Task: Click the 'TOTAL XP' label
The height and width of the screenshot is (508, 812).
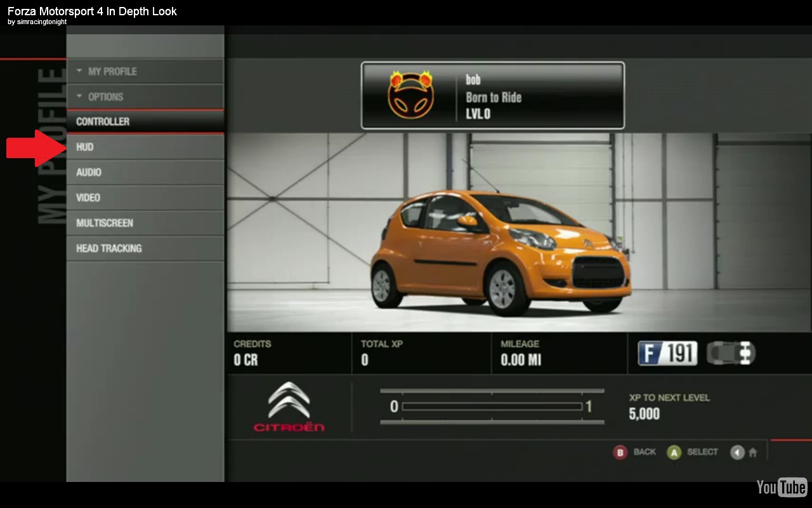Action: click(x=382, y=344)
